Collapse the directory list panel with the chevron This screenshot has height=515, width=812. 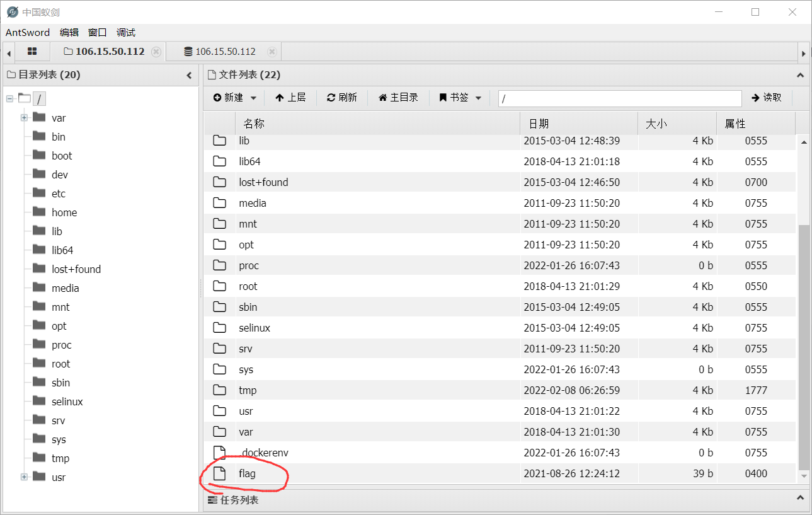pyautogui.click(x=190, y=74)
